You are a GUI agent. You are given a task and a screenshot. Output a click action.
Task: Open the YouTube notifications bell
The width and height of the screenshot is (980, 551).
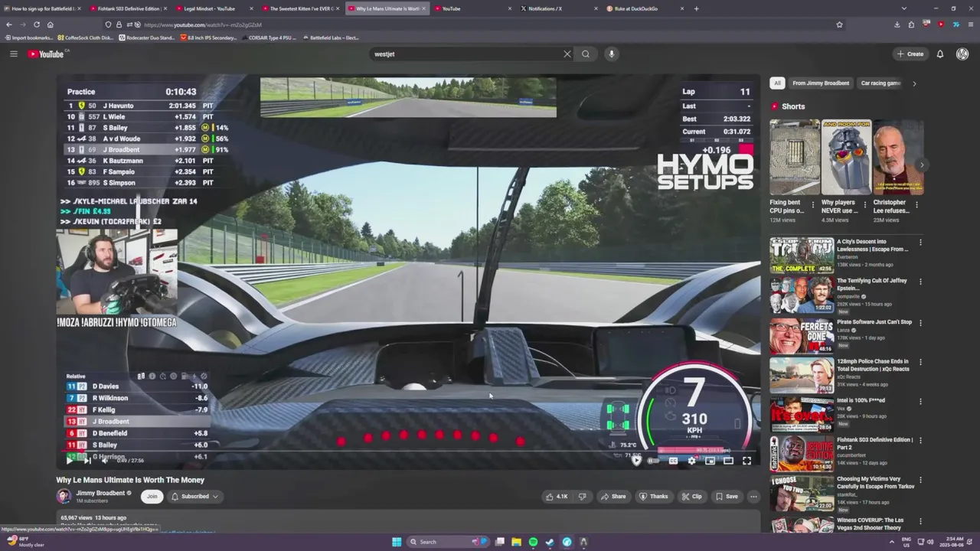(940, 54)
